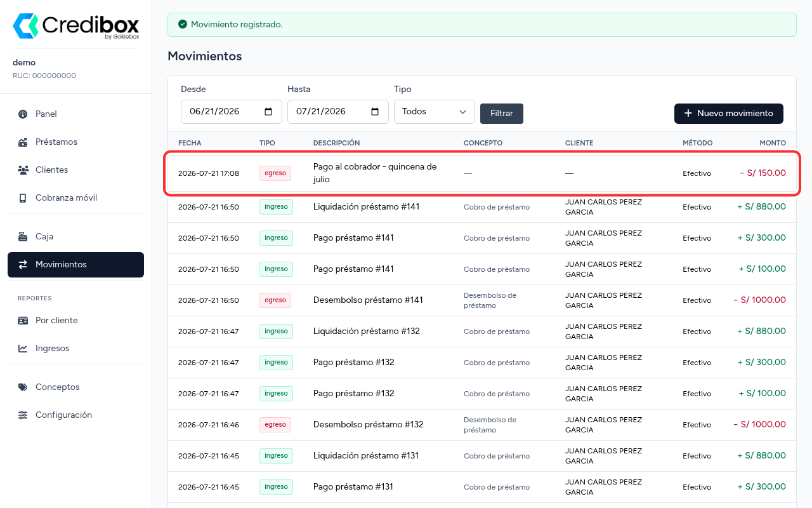Open the Hasta date calendar picker icon
This screenshot has height=508, width=812.
coord(375,112)
